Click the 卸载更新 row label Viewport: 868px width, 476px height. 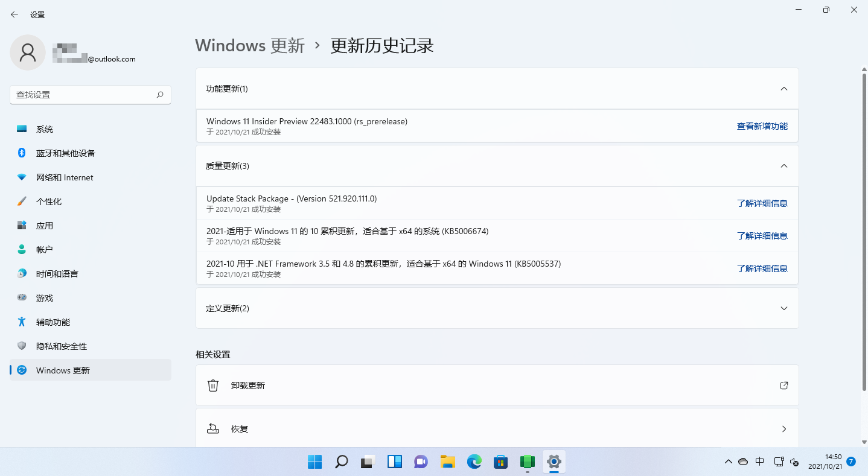click(248, 386)
